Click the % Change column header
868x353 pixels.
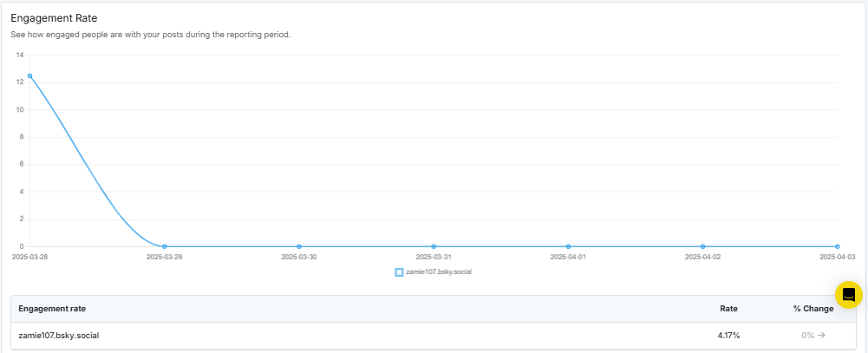(813, 308)
